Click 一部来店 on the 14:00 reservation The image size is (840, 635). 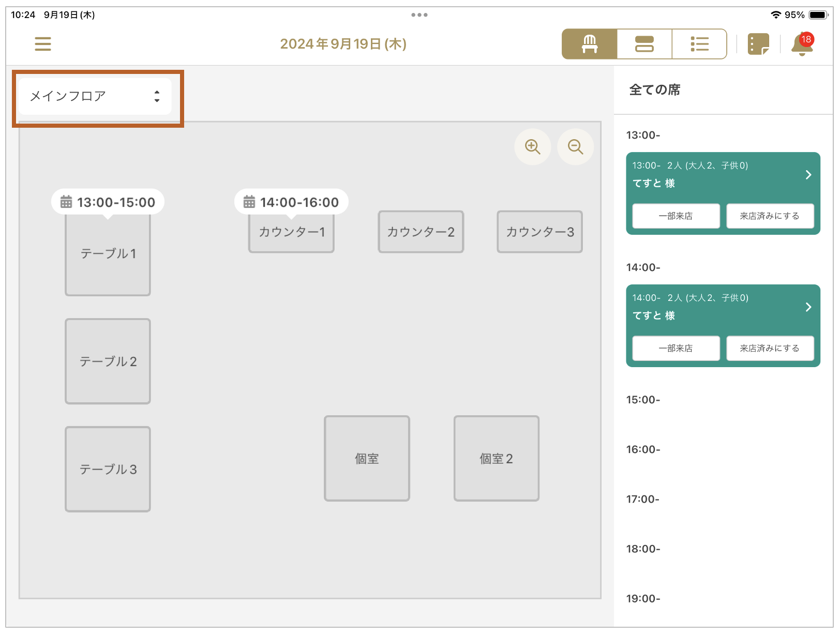click(x=676, y=349)
